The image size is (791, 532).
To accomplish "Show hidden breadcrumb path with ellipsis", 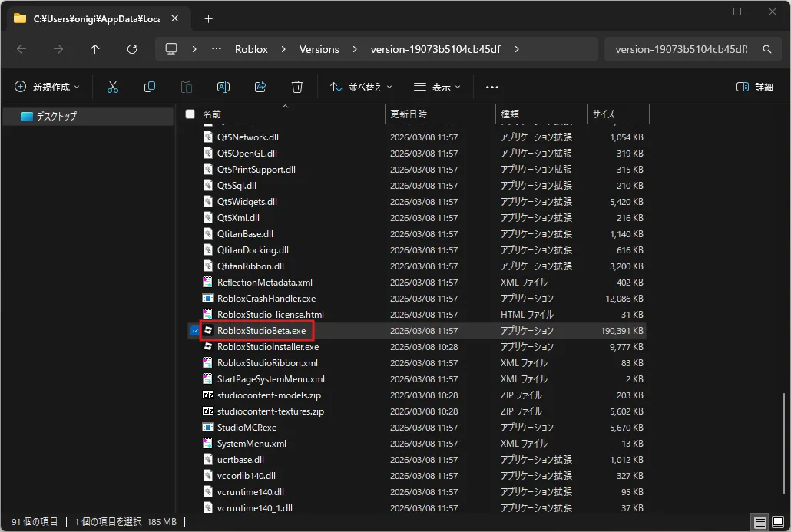I will (x=217, y=49).
